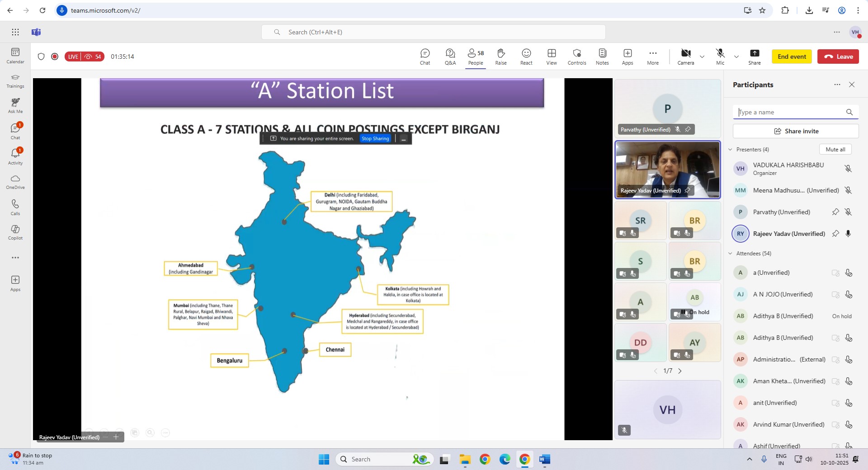Open meeting Notes
868x470 pixels.
[602, 56]
